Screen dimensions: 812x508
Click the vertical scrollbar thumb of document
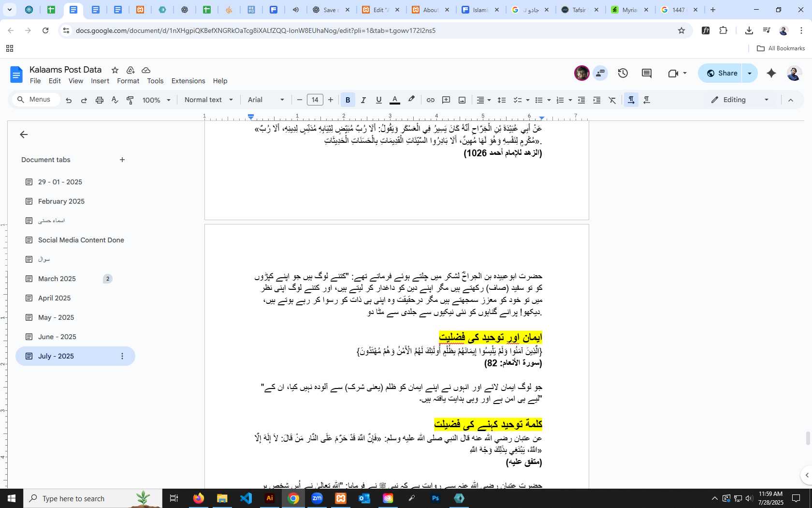[x=808, y=438]
